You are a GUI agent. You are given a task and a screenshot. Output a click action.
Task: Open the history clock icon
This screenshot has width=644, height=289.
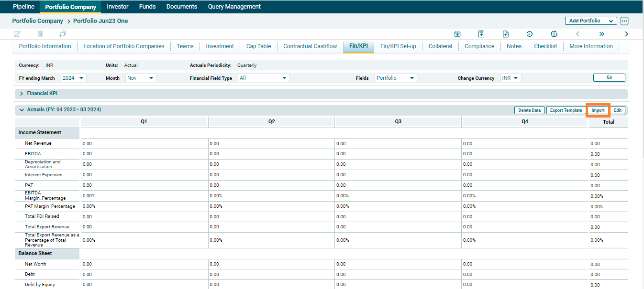tap(530, 34)
